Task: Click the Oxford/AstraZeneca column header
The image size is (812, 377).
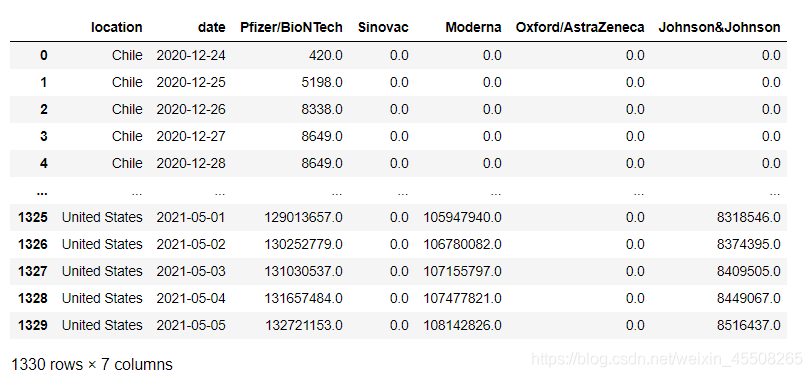Action: pyautogui.click(x=580, y=27)
